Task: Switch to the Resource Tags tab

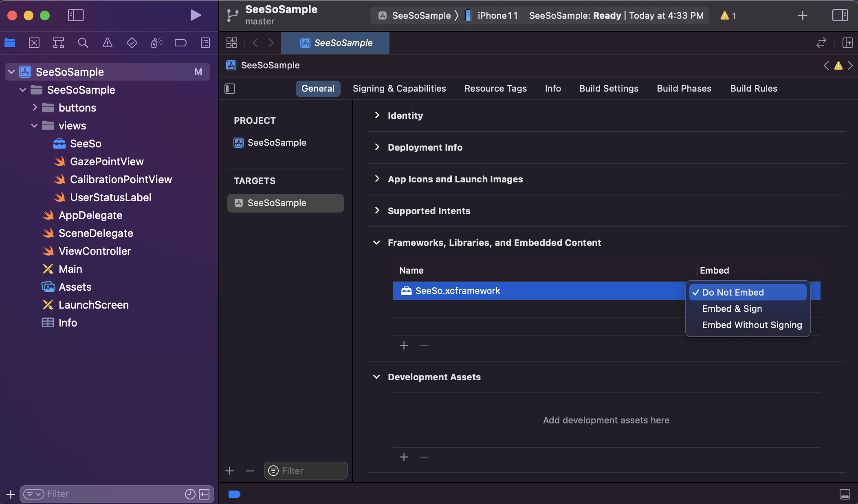Action: coord(495,89)
